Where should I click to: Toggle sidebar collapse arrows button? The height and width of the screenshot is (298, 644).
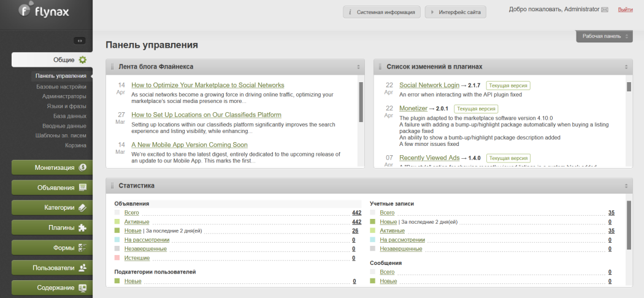tap(79, 40)
